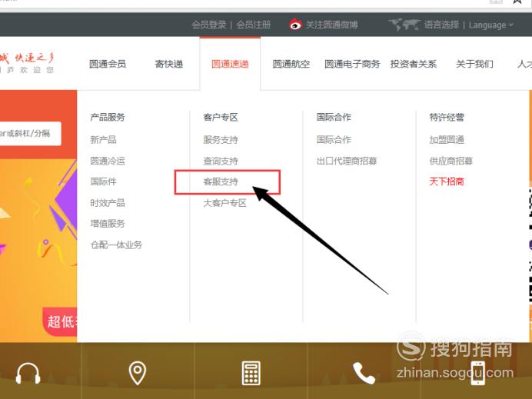
Task: Select 大客户专区 submenu item
Action: coord(224,203)
